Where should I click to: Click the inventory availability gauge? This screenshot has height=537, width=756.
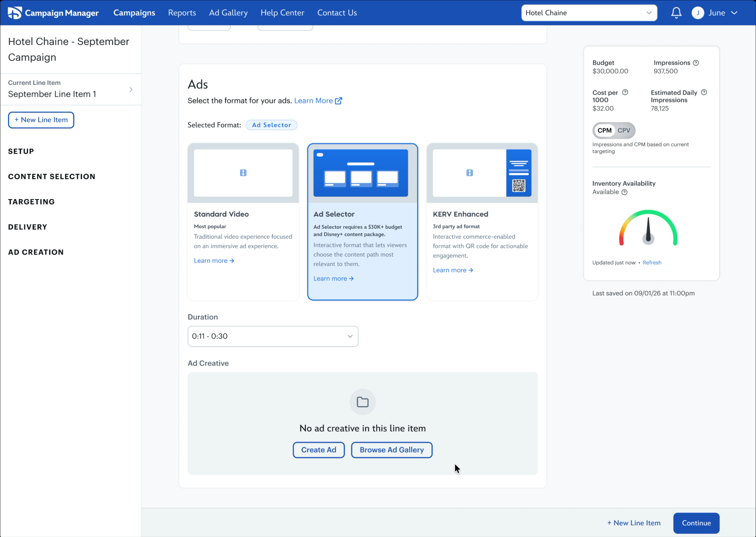pyautogui.click(x=648, y=228)
